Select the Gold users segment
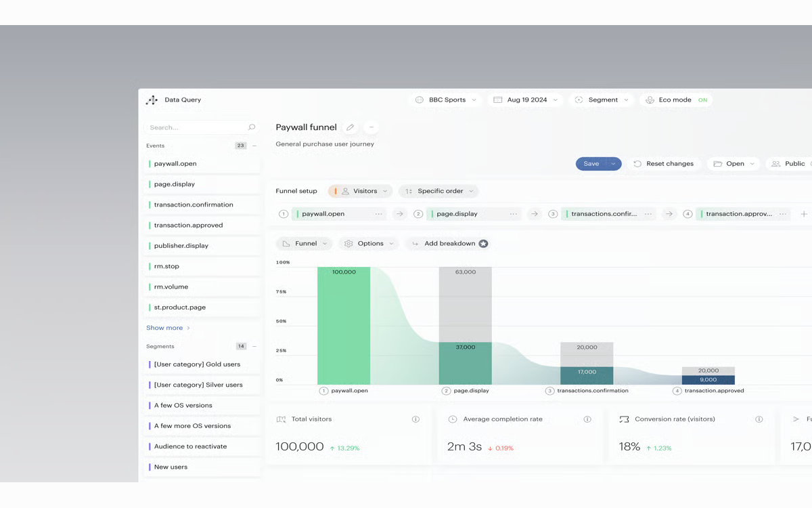812x508 pixels. (202, 364)
